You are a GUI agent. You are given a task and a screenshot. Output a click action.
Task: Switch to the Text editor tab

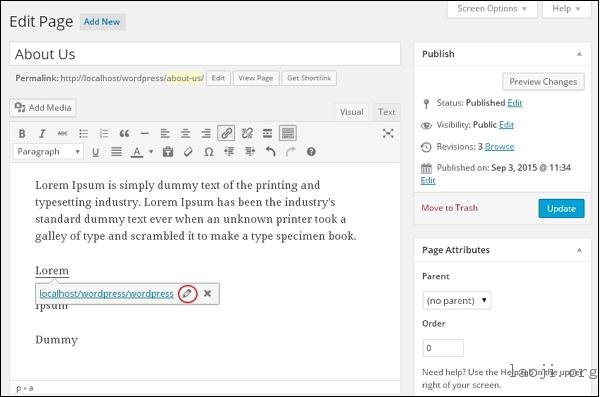pos(386,112)
